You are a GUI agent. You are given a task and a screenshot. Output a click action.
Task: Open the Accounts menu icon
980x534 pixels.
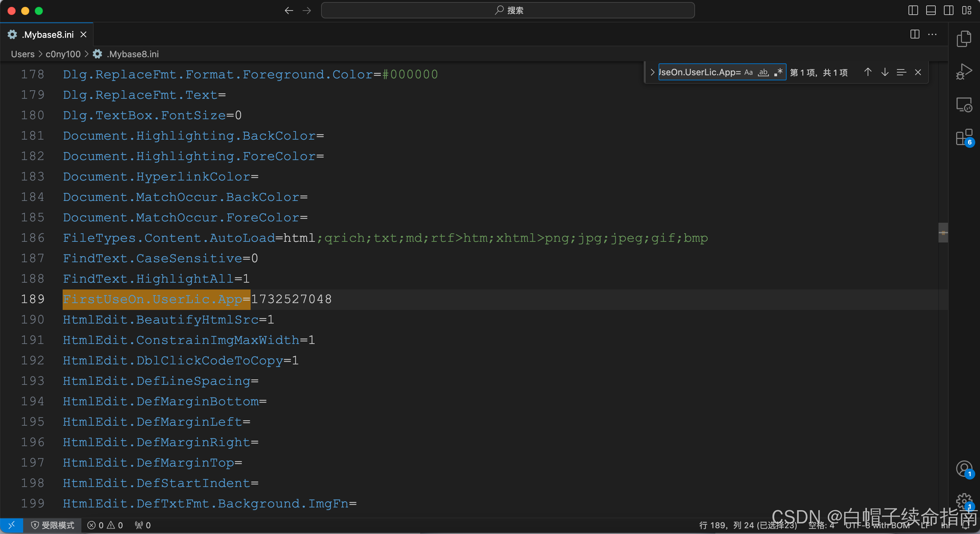click(x=964, y=469)
